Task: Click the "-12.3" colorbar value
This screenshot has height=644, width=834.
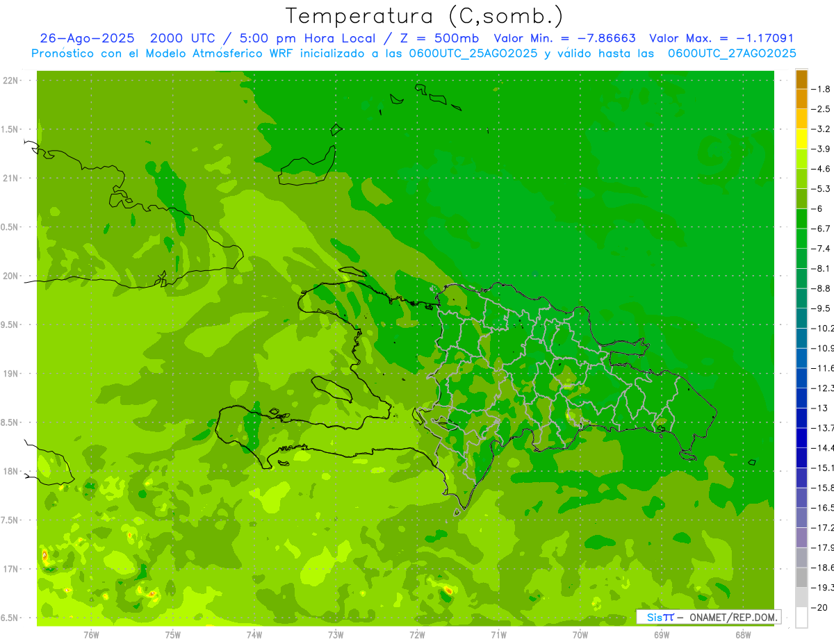Action: click(823, 388)
